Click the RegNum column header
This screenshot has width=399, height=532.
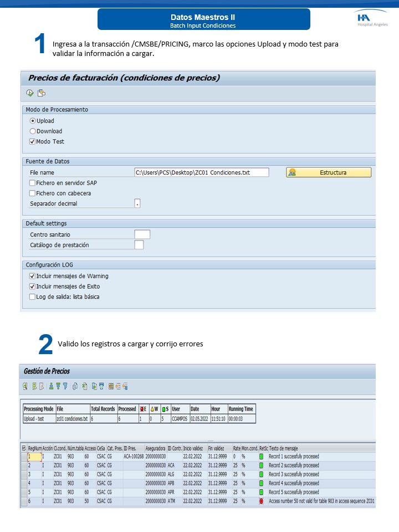point(34,448)
